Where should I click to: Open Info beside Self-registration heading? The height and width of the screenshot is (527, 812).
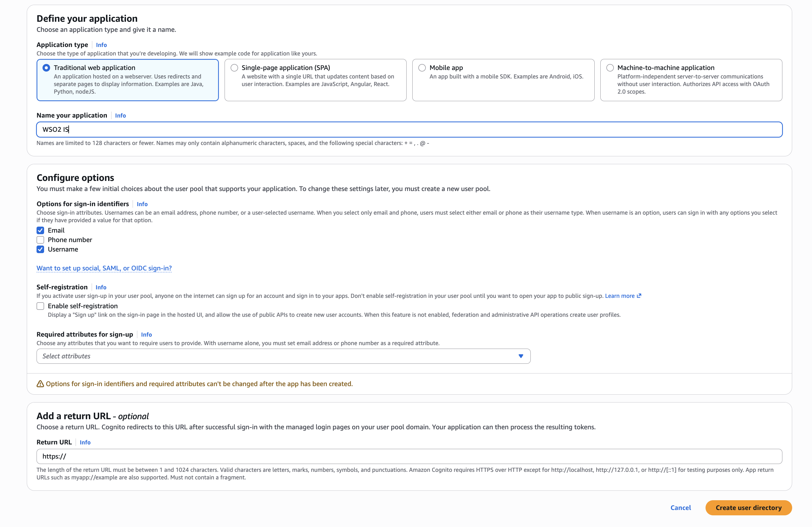[101, 287]
